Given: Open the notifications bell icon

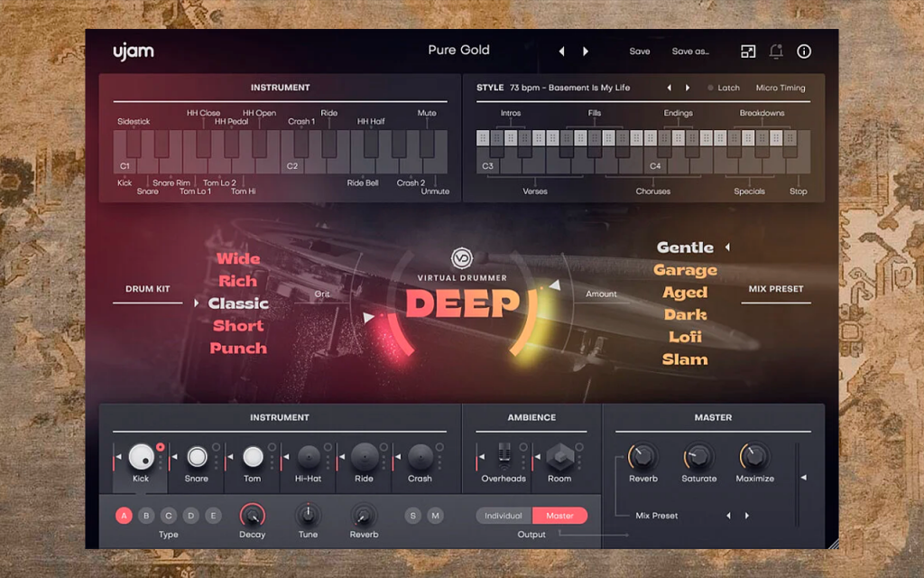Looking at the screenshot, I should click(x=776, y=51).
